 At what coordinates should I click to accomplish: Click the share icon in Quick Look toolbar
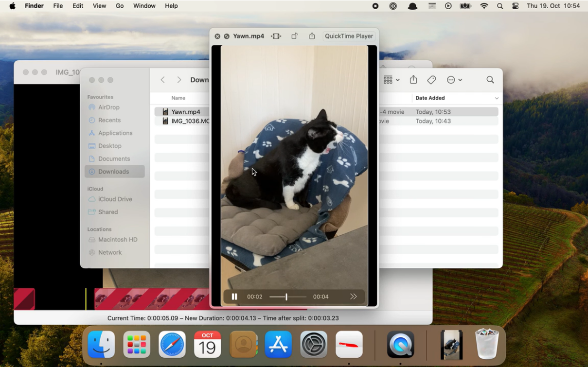point(312,36)
